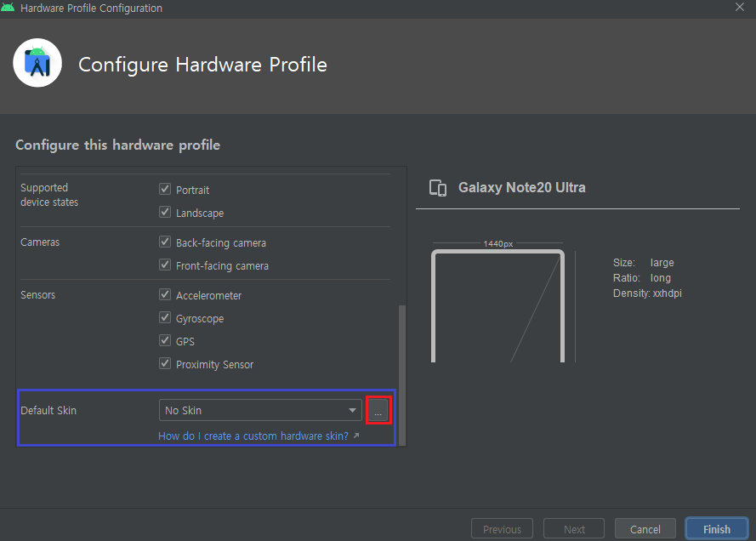This screenshot has height=541, width=756.
Task: Click the Sensors section label
Action: point(37,294)
